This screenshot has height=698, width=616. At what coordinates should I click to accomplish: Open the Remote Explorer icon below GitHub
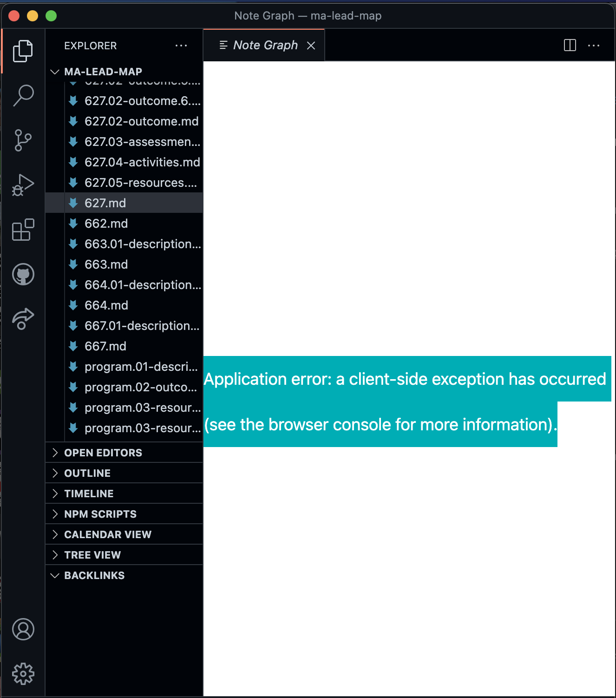point(23,318)
